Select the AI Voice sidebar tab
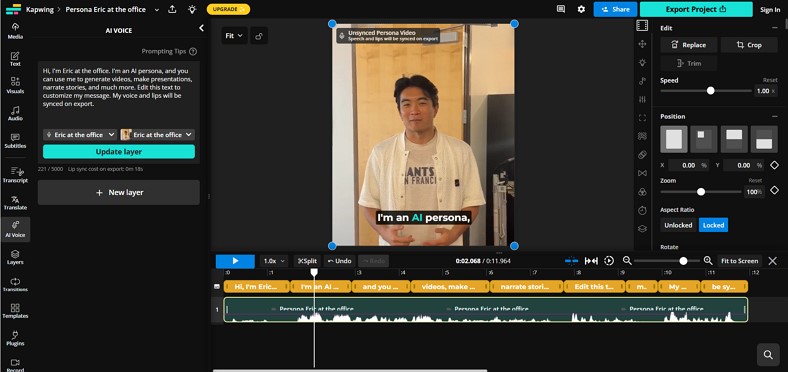 [15, 230]
